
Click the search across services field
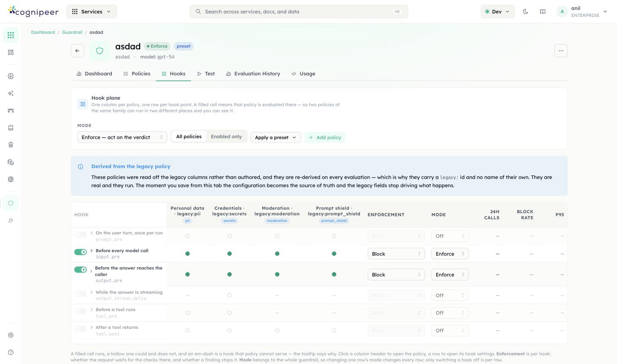point(299,12)
